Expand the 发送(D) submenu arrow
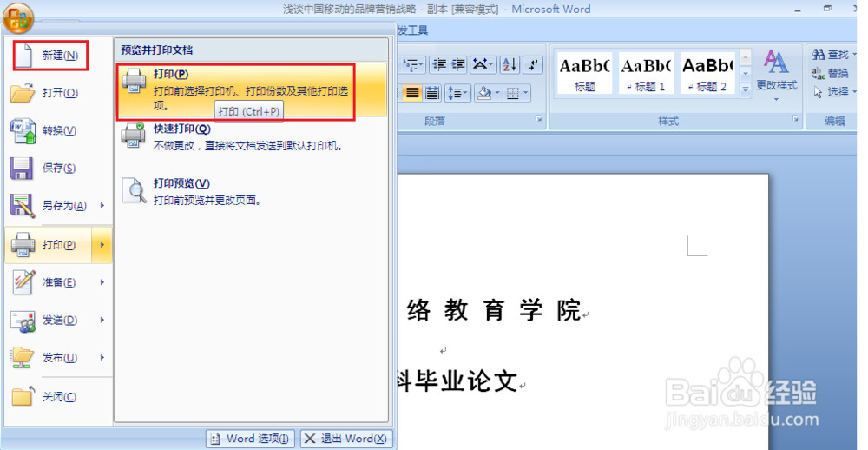Image resolution: width=868 pixels, height=450 pixels. tap(102, 320)
